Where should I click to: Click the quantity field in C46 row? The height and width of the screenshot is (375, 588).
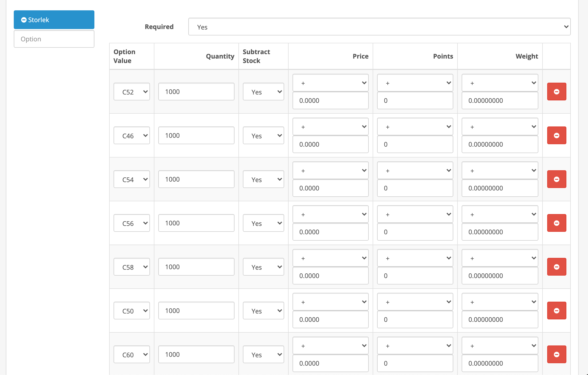tap(196, 135)
